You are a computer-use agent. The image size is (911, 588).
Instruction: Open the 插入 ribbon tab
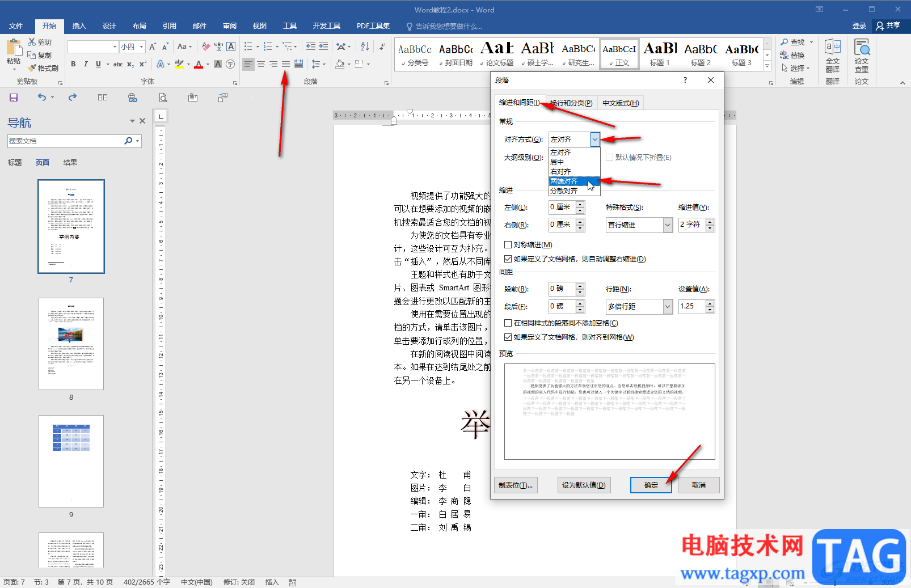(79, 26)
